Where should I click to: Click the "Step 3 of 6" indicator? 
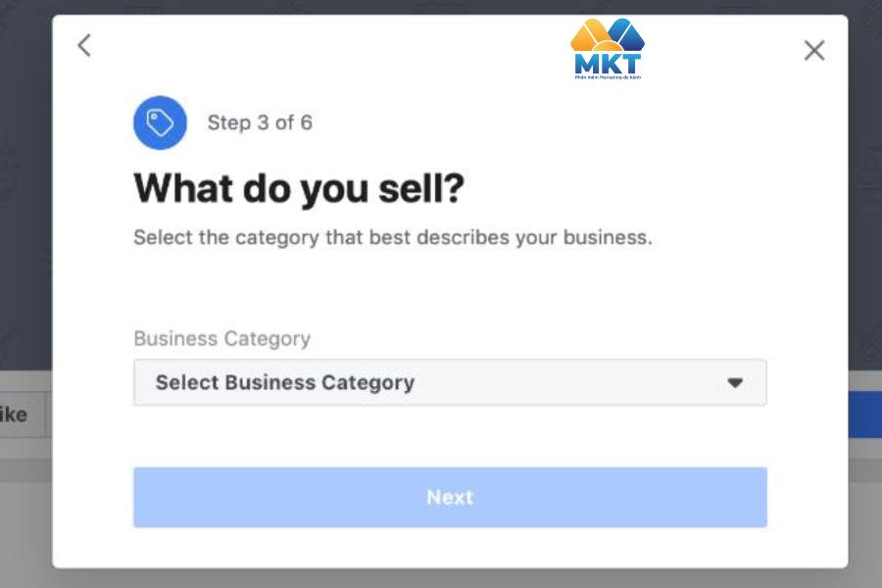coord(260,122)
